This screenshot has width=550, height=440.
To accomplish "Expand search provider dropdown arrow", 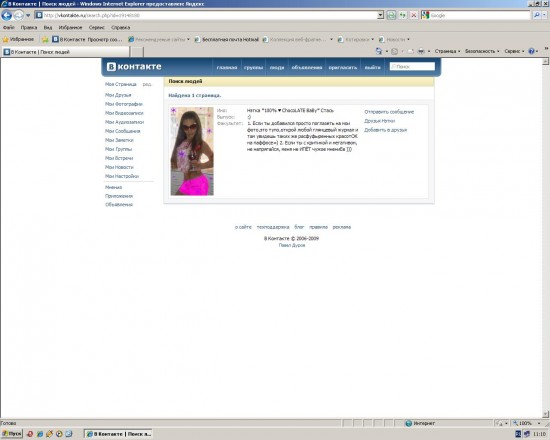I will coord(545,15).
